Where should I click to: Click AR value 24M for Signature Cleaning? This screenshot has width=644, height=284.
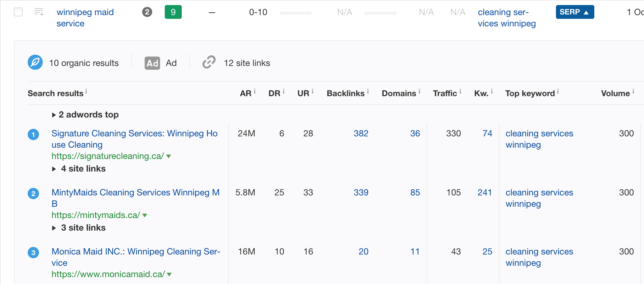click(247, 134)
